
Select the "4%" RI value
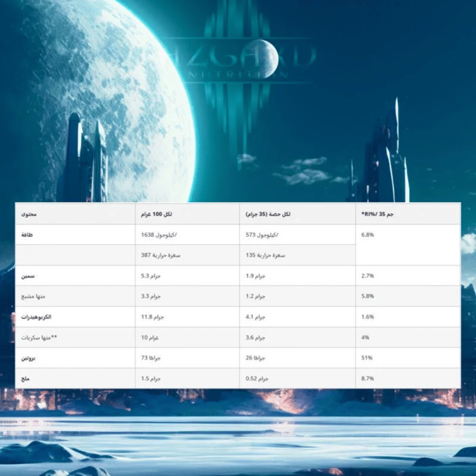[x=365, y=337]
